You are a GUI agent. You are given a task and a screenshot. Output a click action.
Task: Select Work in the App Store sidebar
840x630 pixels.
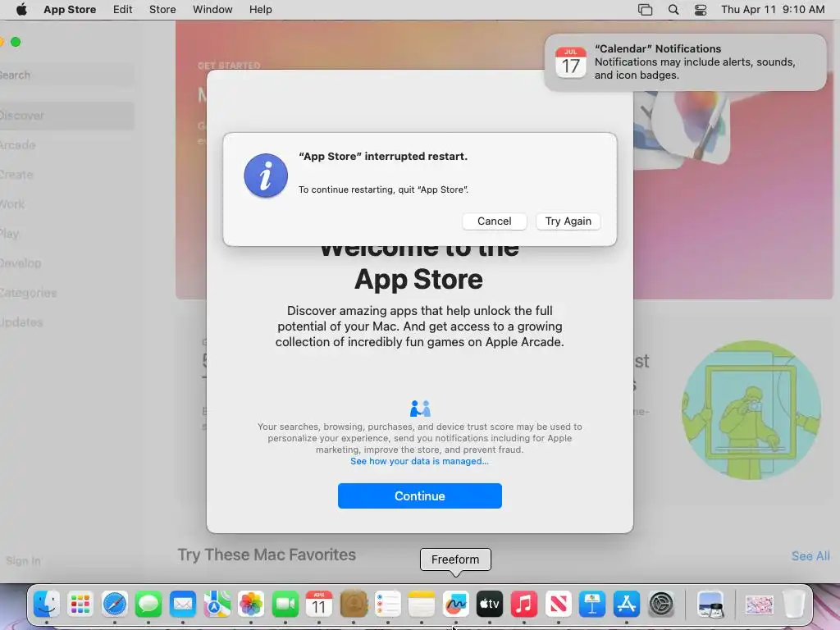pos(66,204)
